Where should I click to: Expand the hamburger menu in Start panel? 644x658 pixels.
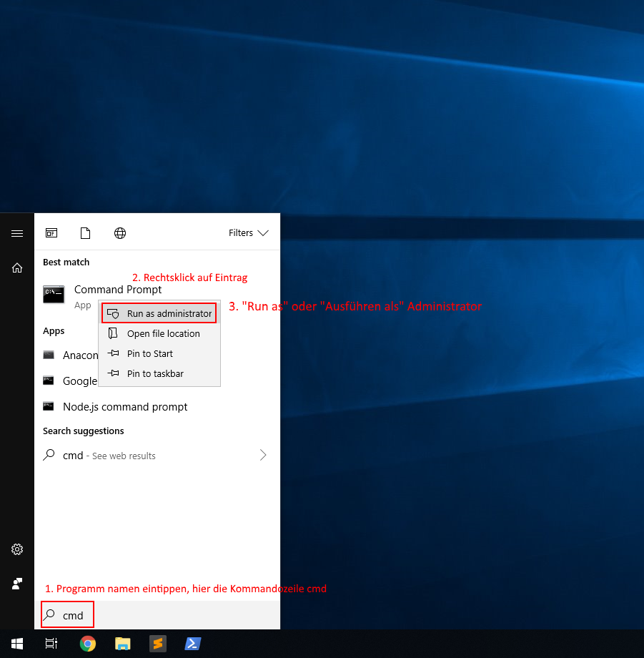pos(17,233)
